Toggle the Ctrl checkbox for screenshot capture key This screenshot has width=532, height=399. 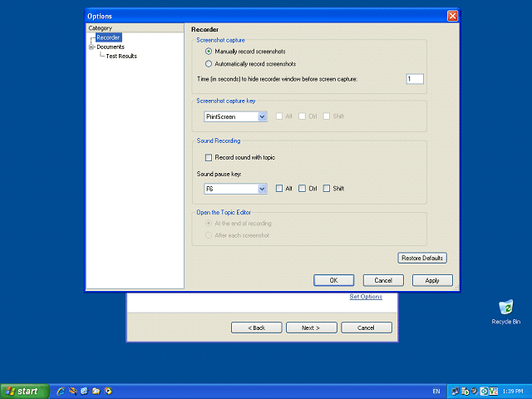point(308,116)
